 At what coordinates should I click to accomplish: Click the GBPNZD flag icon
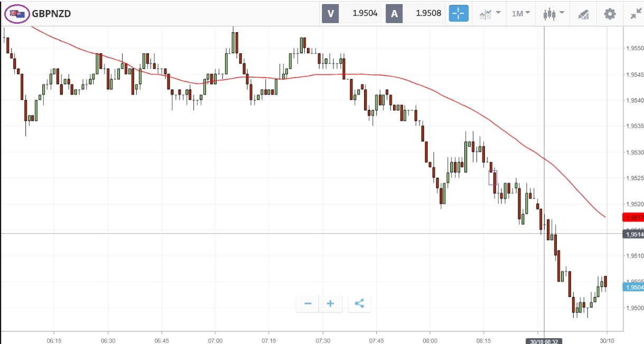coord(17,14)
